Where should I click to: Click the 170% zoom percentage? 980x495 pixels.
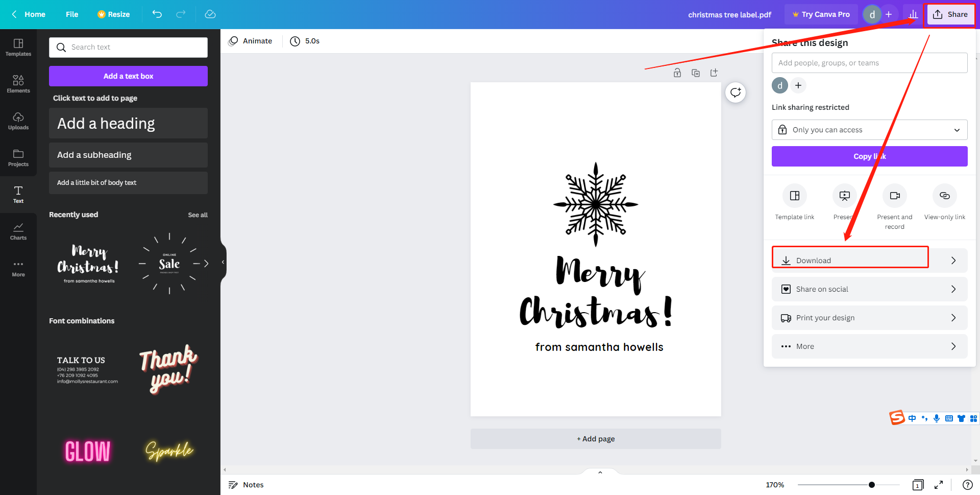[775, 485]
